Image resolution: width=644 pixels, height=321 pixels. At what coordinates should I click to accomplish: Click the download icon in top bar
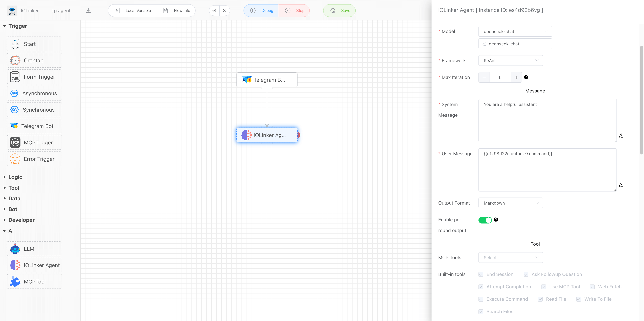(88, 11)
